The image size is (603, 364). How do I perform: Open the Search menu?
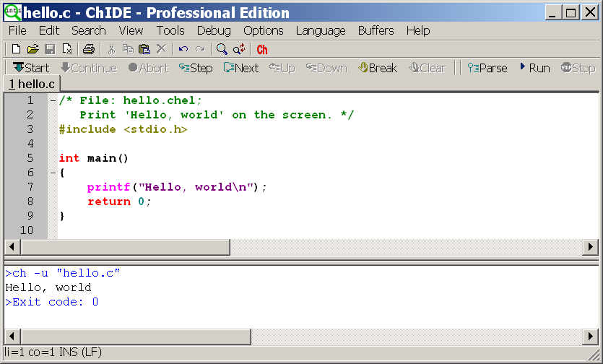click(88, 30)
